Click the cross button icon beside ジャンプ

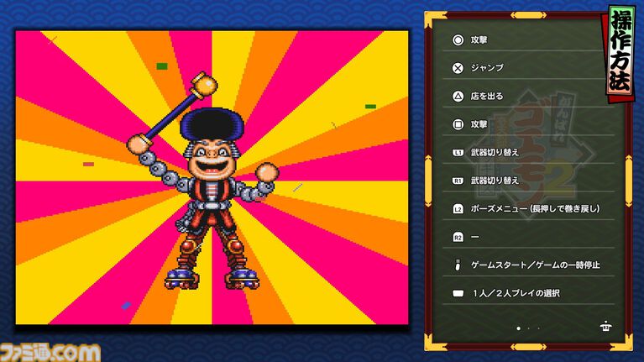458,68
